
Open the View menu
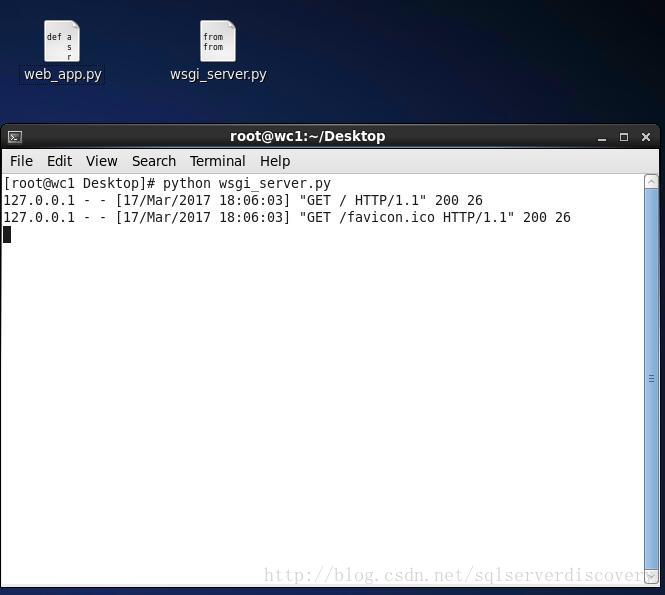(101, 161)
